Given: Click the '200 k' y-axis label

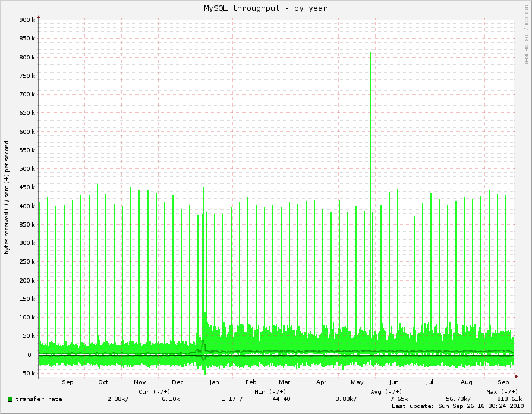Looking at the screenshot, I should pos(27,281).
